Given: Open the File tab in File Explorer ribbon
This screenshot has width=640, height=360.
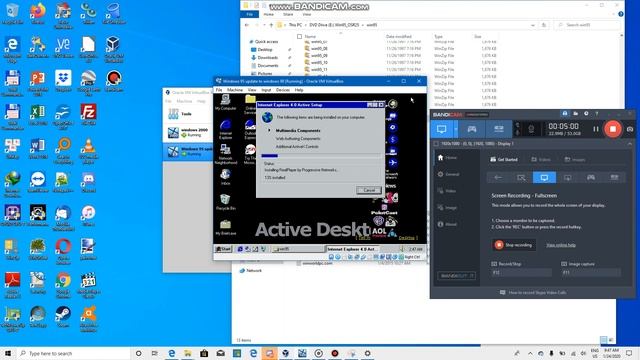Looking at the screenshot, I should click(x=249, y=14).
